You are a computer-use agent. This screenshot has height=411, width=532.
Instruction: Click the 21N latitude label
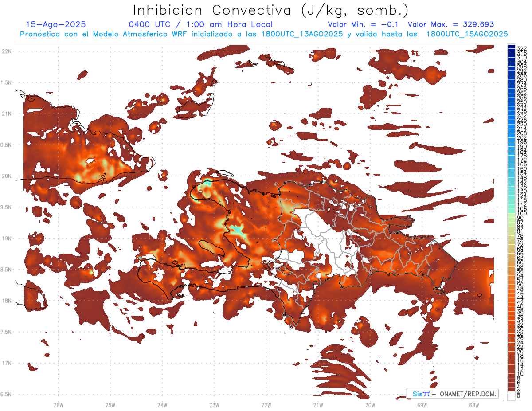(x=7, y=114)
